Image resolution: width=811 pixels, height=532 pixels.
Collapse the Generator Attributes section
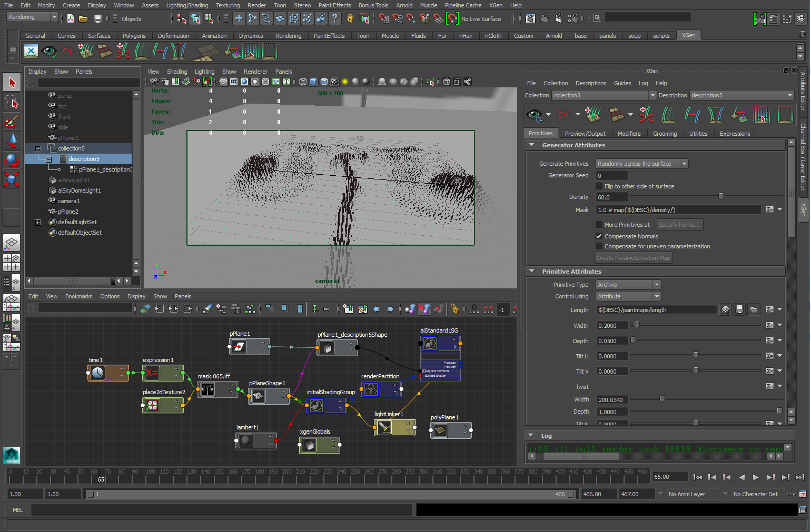pyautogui.click(x=532, y=145)
